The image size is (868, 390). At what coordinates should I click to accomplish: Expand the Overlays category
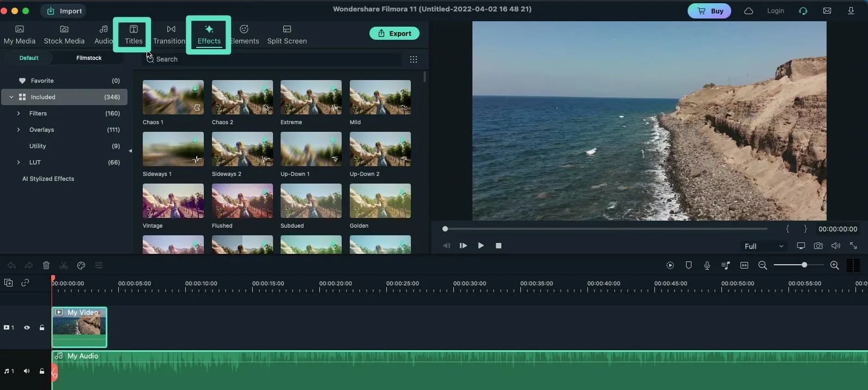18,130
